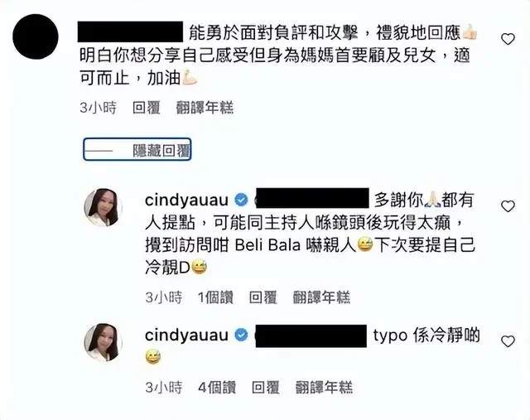View 4個讚 likes on typo reply

point(217,388)
